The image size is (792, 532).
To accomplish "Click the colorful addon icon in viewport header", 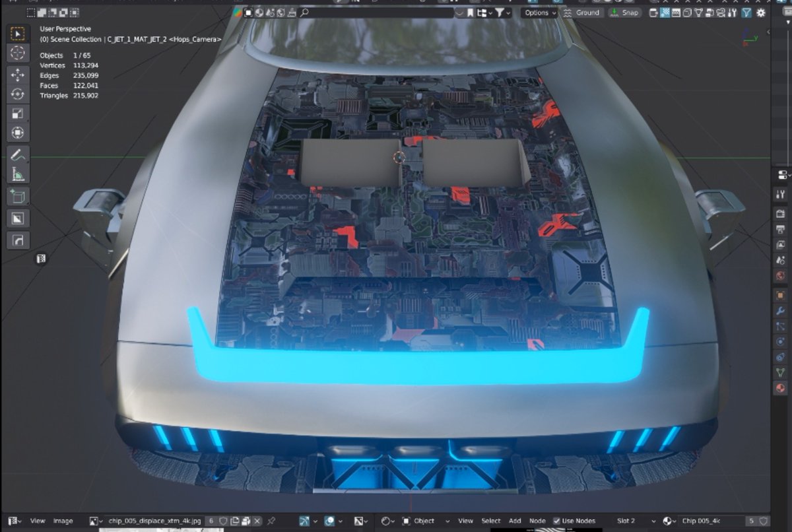I will pos(238,13).
